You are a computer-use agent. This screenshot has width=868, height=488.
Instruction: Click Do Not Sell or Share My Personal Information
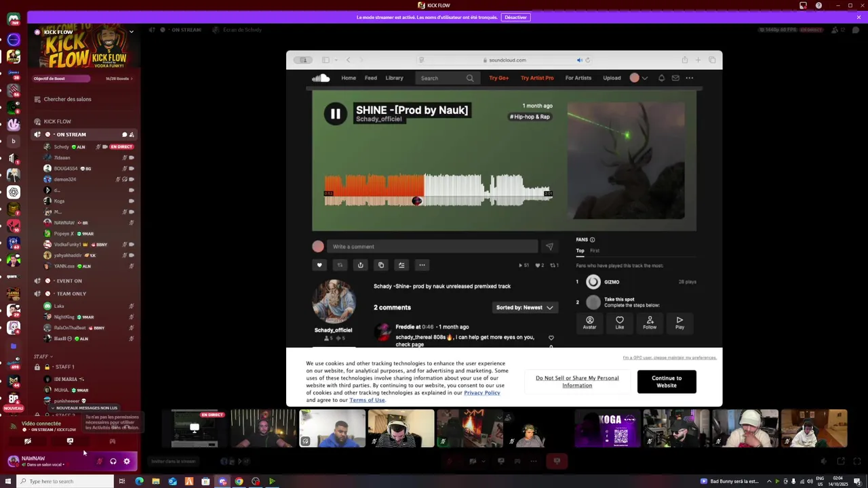click(577, 382)
